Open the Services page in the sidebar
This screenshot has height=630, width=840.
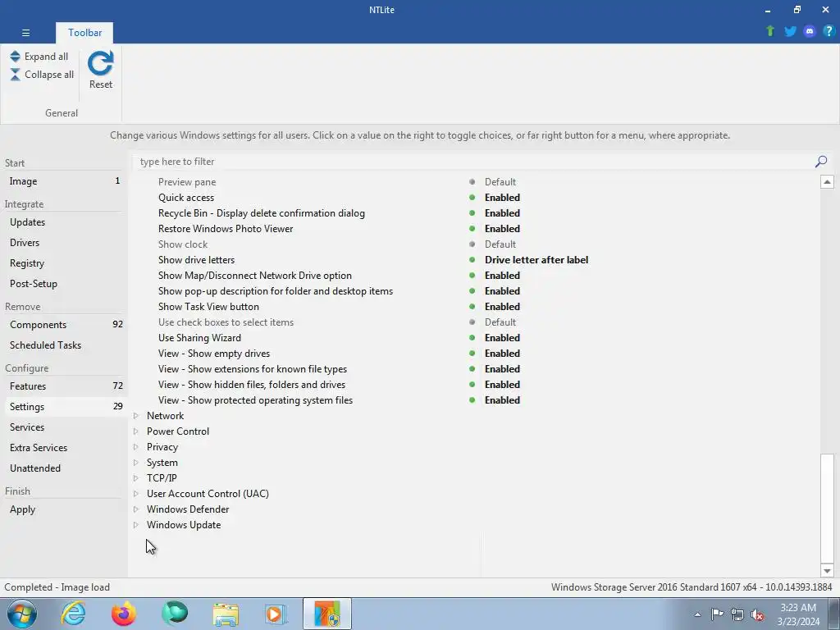tap(64, 427)
